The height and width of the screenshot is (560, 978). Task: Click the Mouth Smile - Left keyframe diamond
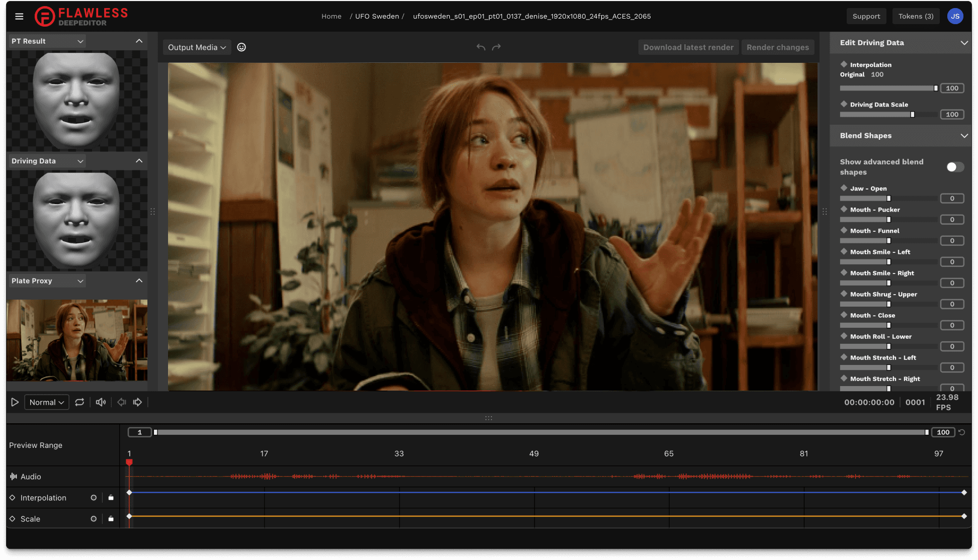point(844,251)
